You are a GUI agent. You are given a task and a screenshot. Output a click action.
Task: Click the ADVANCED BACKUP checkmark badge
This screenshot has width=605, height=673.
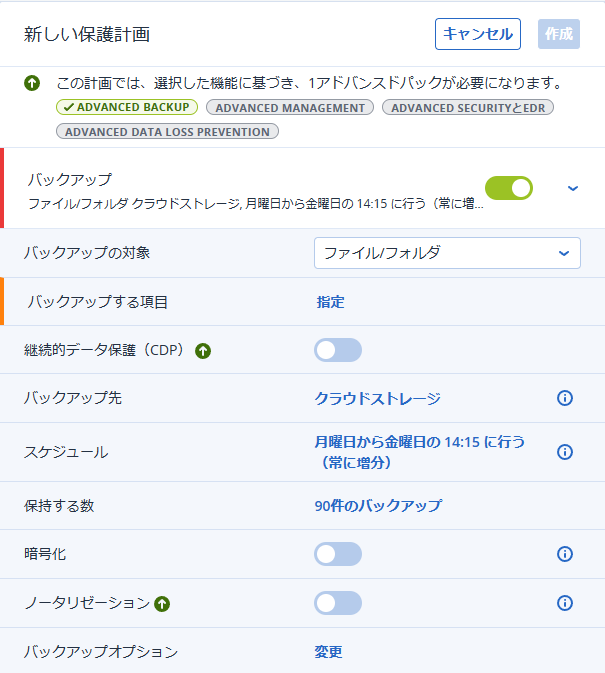(127, 107)
